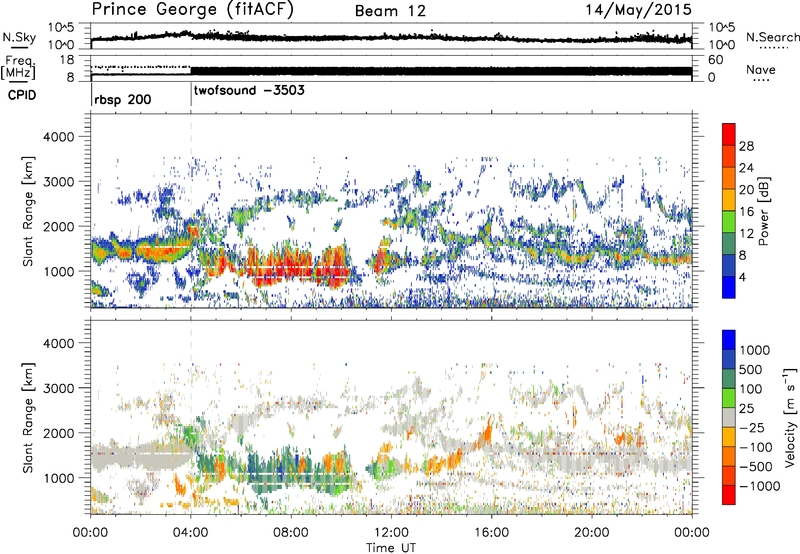Viewport: 800px width, 554px height.
Task: Click the "08:00" time axis label
Action: coord(291,532)
